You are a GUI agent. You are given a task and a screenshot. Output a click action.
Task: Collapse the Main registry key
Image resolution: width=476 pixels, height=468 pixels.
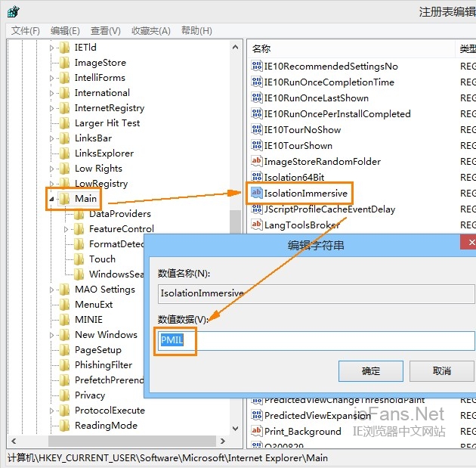pos(52,199)
